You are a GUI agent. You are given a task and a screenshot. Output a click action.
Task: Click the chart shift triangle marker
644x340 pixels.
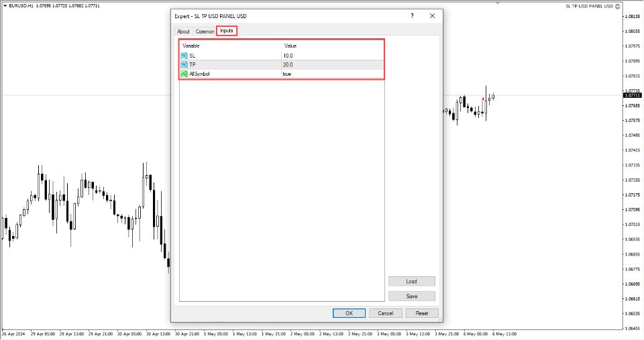point(497,3)
